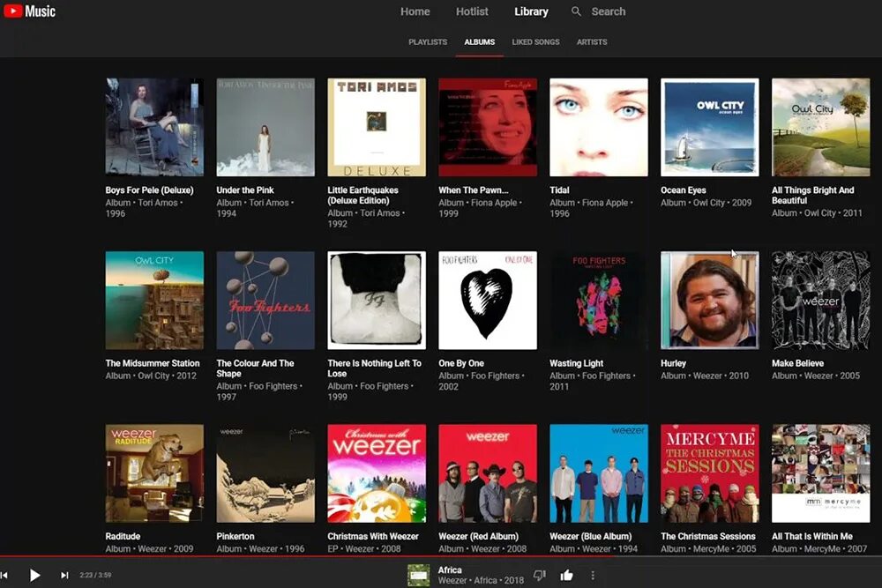Click the Wasting Light title text
Image resolution: width=882 pixels, height=588 pixels.
pos(577,363)
